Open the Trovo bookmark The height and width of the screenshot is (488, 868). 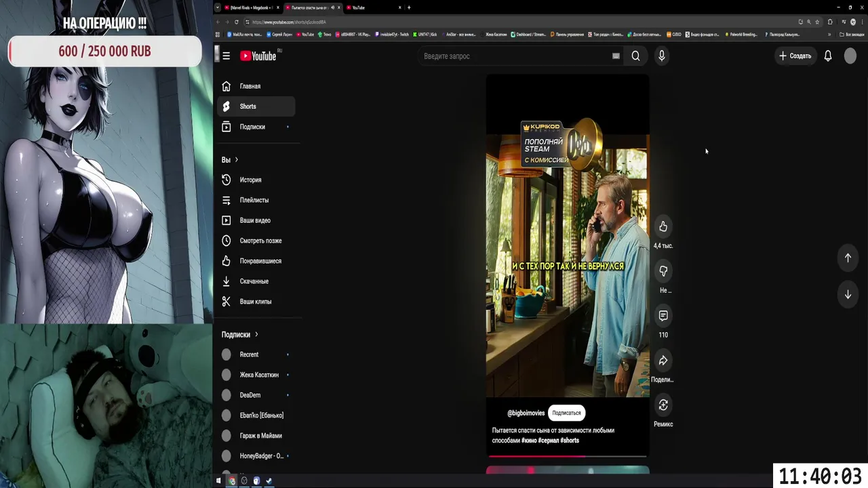coord(324,34)
